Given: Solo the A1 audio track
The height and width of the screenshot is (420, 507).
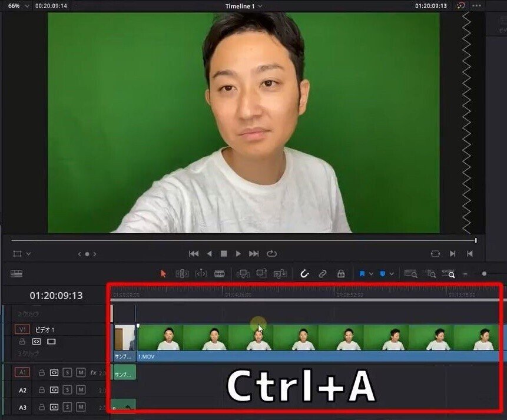Looking at the screenshot, I should tap(67, 373).
